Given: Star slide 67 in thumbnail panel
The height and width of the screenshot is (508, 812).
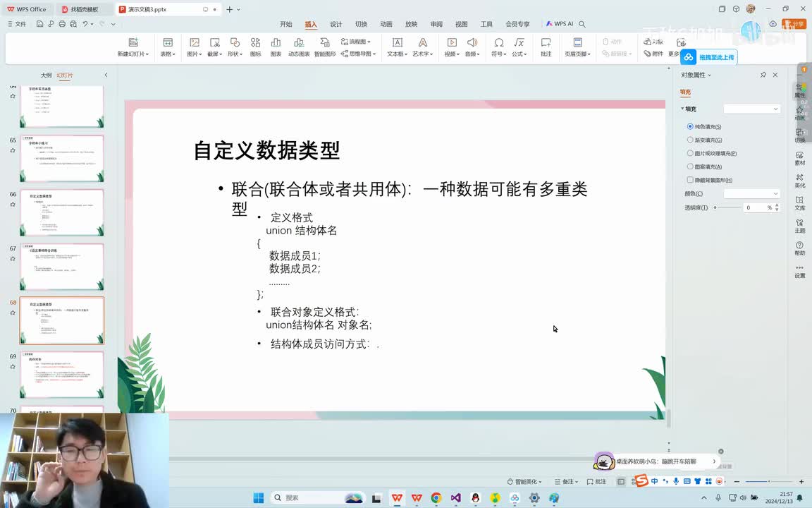Looking at the screenshot, I should [13, 259].
